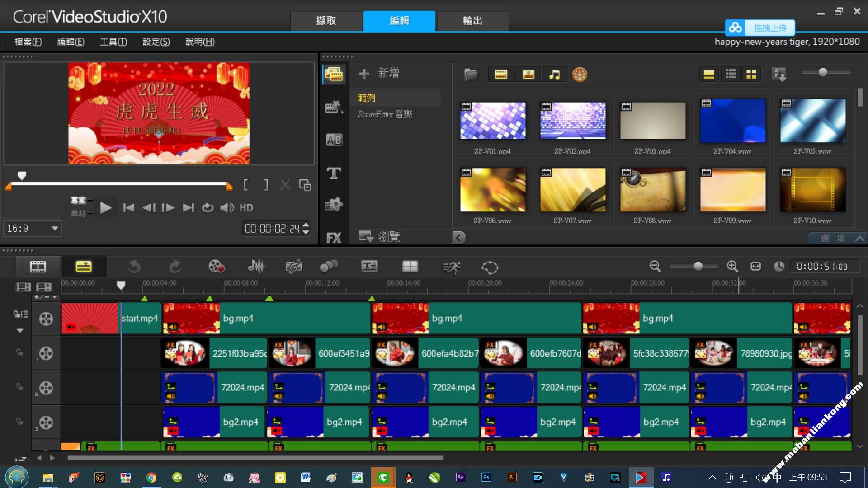Switch library to list view
The image size is (868, 488).
point(731,74)
